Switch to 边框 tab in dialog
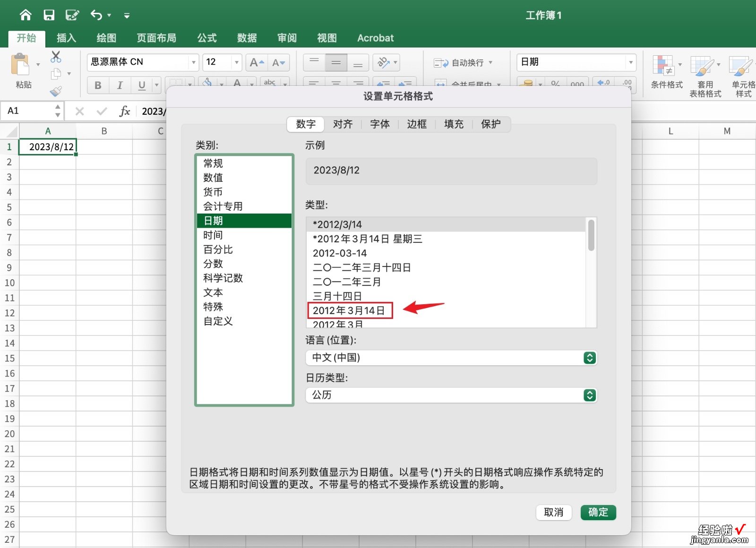 pos(417,124)
